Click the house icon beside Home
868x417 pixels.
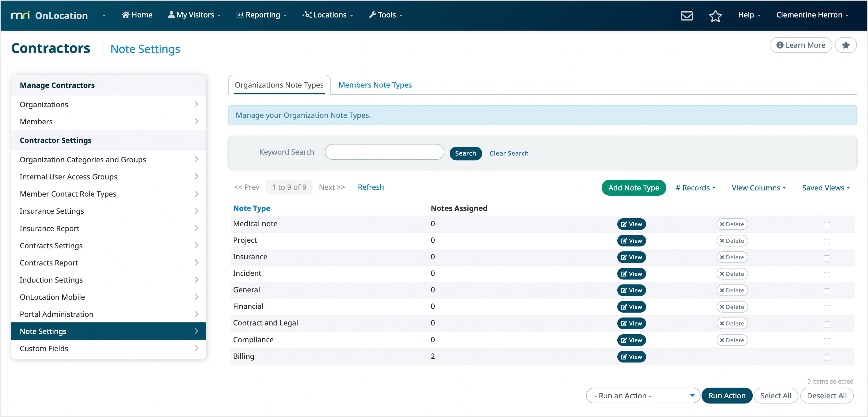click(125, 14)
